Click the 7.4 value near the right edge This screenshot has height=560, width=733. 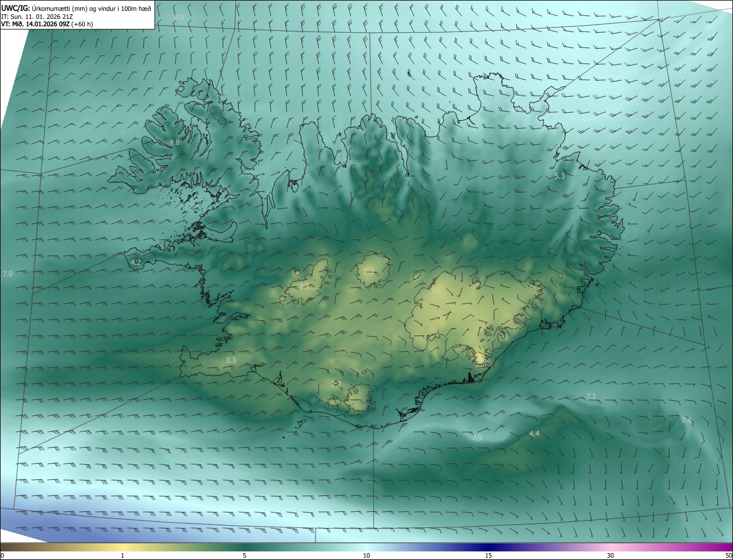[686, 421]
